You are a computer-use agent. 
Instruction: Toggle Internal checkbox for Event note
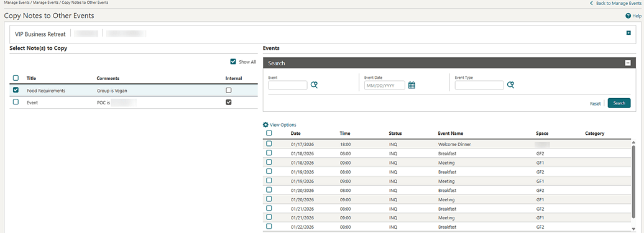pyautogui.click(x=229, y=103)
